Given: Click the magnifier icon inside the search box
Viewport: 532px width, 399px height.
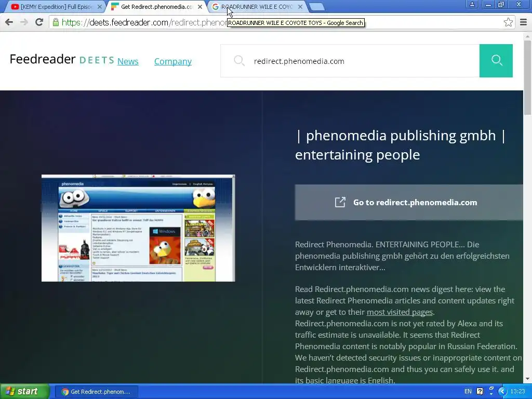Looking at the screenshot, I should coord(239,61).
